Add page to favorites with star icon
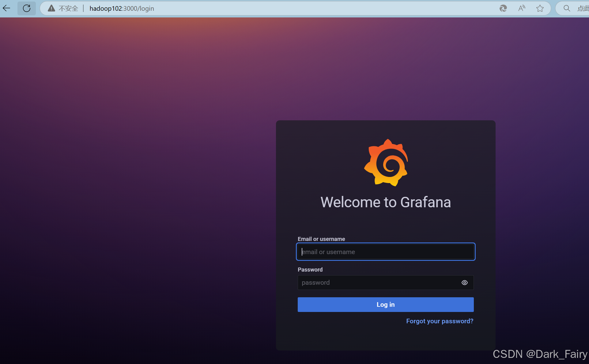 [x=540, y=8]
